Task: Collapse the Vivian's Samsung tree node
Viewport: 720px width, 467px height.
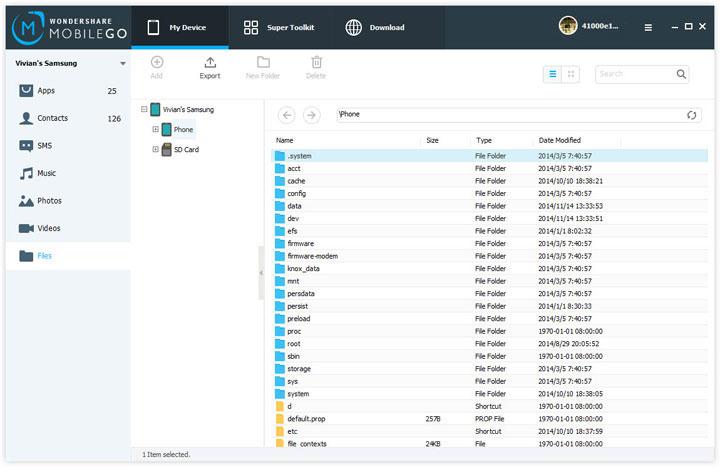Action: click(x=144, y=109)
